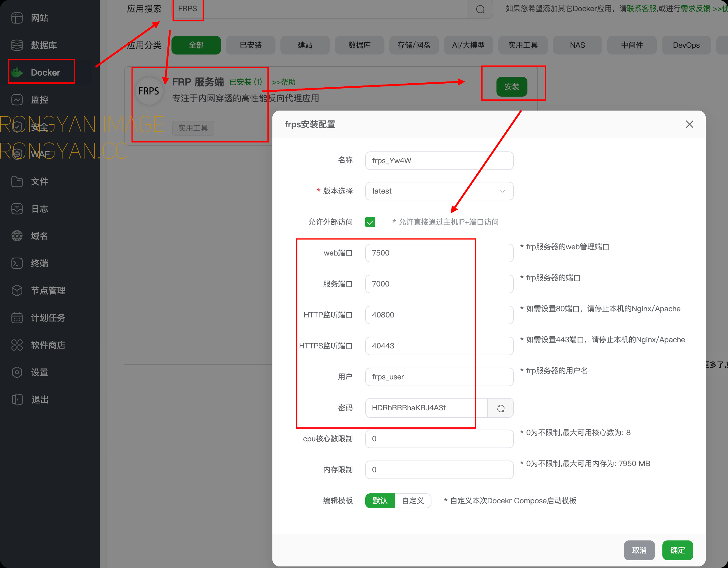
Task: Select the 存储/网盘 category tab
Action: (x=414, y=45)
